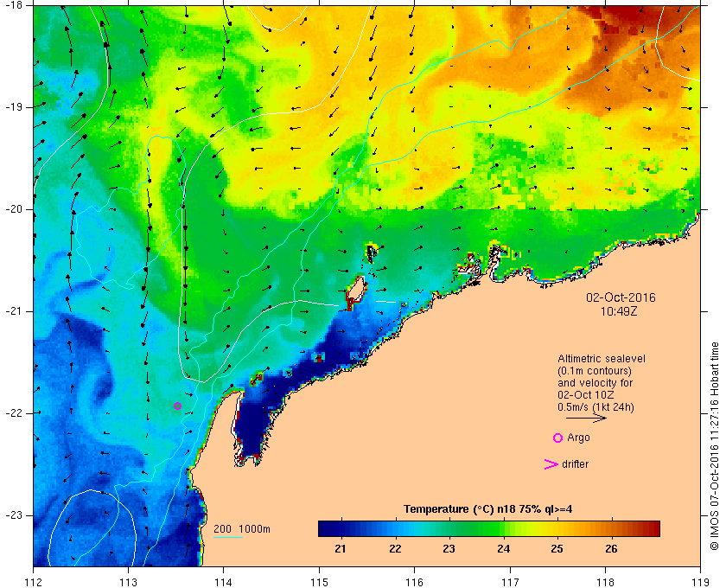
Task: Click the 'Altimetric sealevel' text
Action: pos(601,359)
